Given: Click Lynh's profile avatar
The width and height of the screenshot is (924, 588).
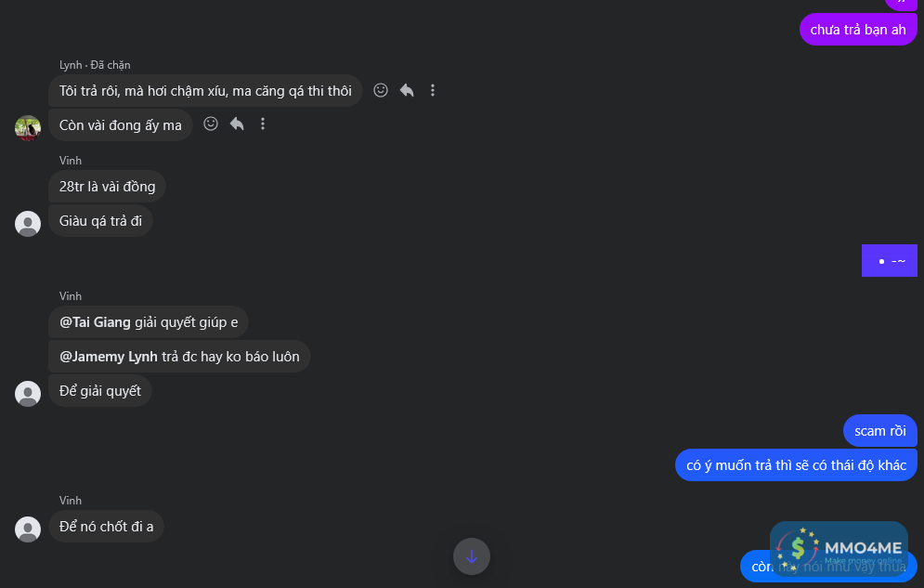Looking at the screenshot, I should pos(28,127).
